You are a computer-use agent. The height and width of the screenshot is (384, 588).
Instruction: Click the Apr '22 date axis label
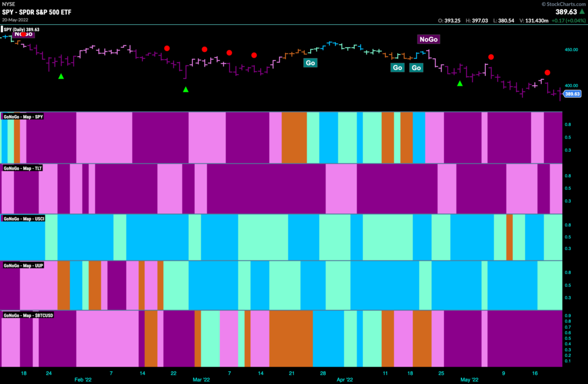click(x=345, y=379)
